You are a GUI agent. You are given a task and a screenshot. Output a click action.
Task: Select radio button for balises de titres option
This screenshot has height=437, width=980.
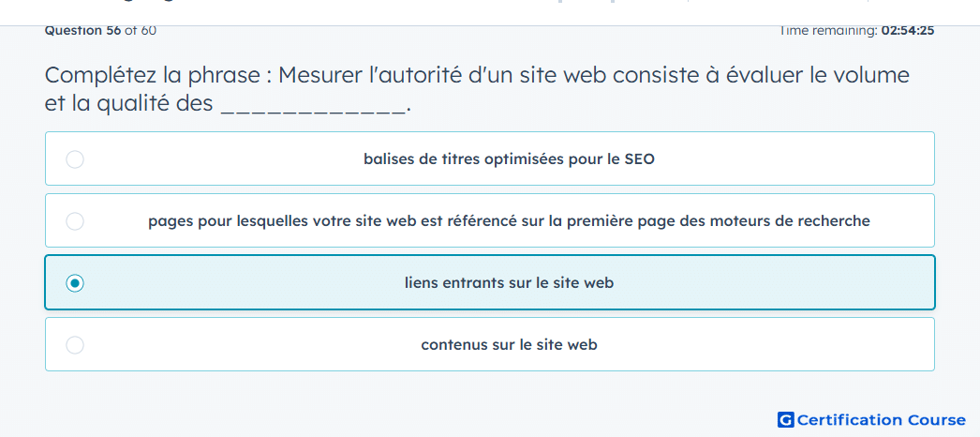coord(75,159)
